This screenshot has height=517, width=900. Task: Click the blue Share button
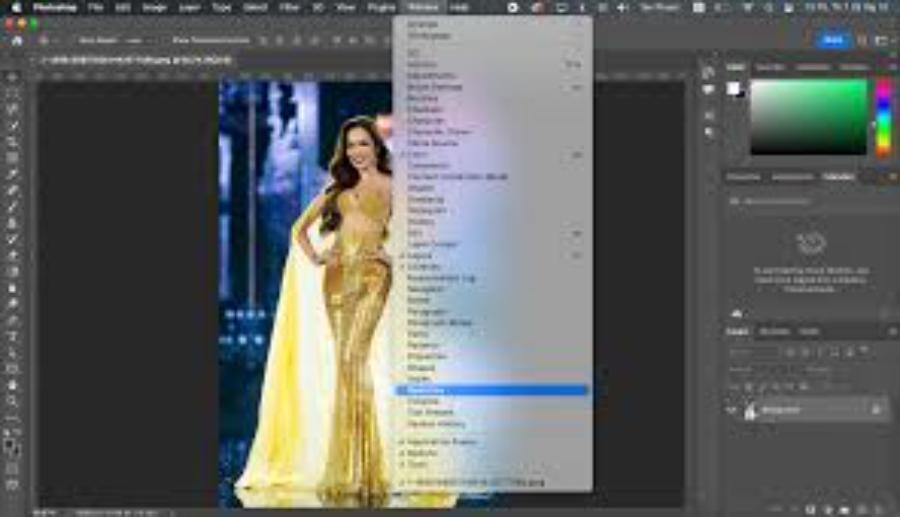pos(833,40)
